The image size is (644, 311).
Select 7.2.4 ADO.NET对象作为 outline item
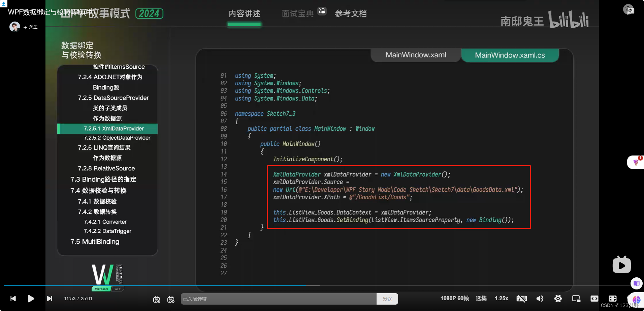coord(110,77)
